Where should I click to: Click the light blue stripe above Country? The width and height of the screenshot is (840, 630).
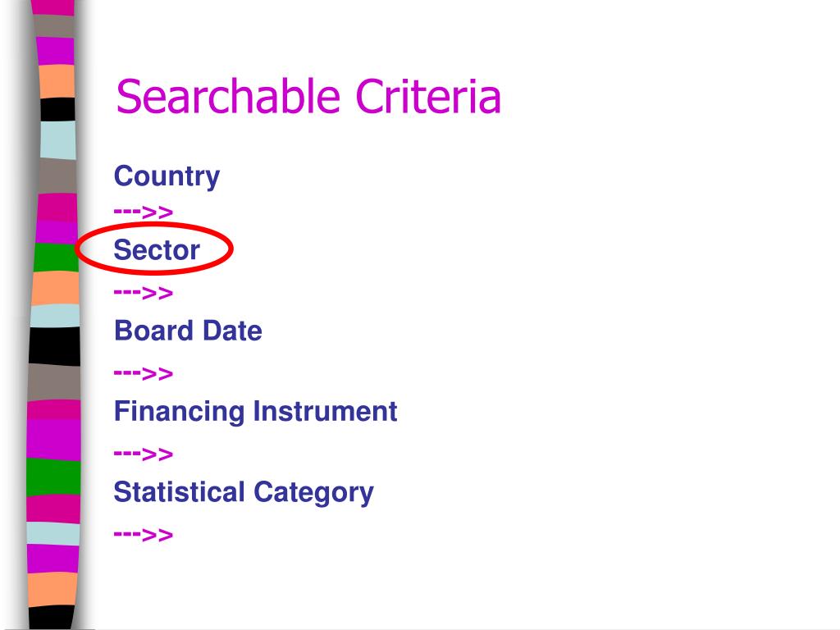pos(58,139)
